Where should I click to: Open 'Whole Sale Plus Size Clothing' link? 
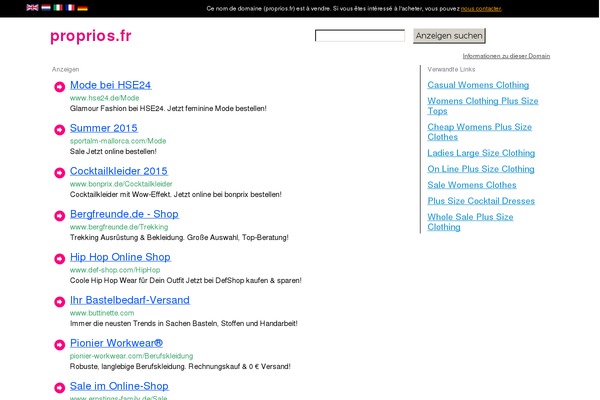470,222
